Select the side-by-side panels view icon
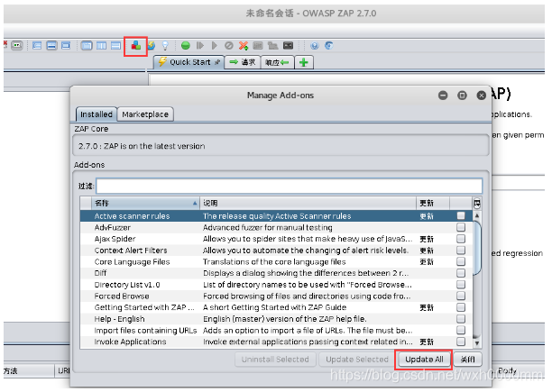Viewport: 552px width, 392px height. point(101,45)
